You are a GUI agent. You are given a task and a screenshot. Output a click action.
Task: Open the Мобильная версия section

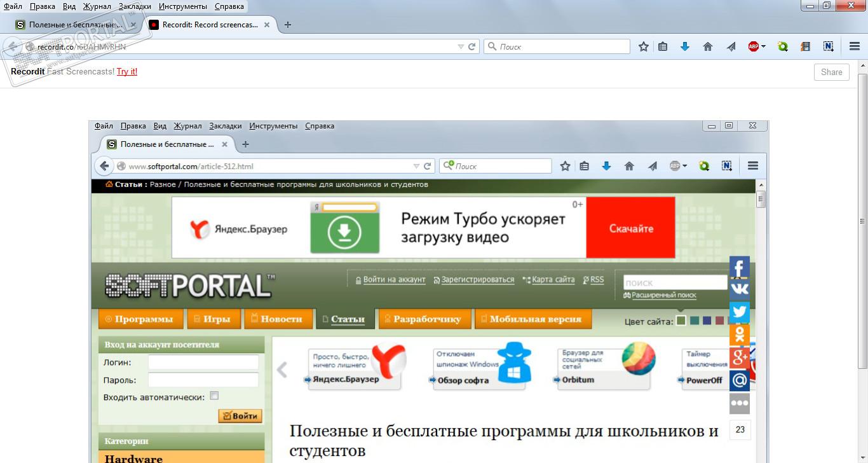pyautogui.click(x=533, y=319)
